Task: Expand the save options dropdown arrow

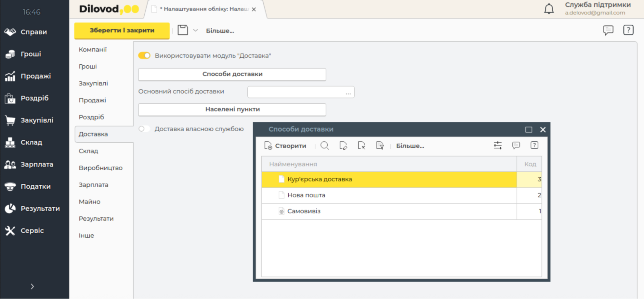Action: point(195,31)
